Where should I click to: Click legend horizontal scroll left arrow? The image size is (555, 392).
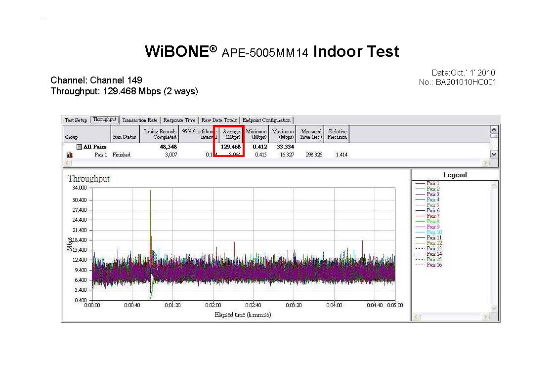[x=416, y=317]
